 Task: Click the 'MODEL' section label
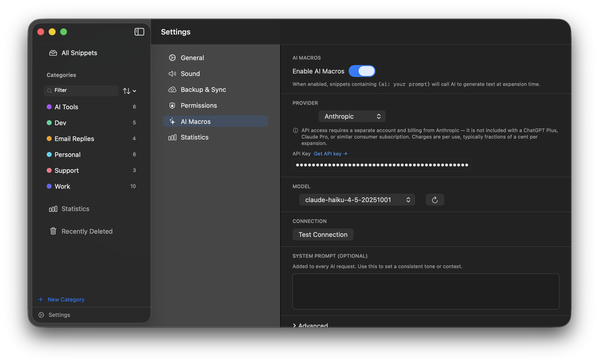click(301, 186)
